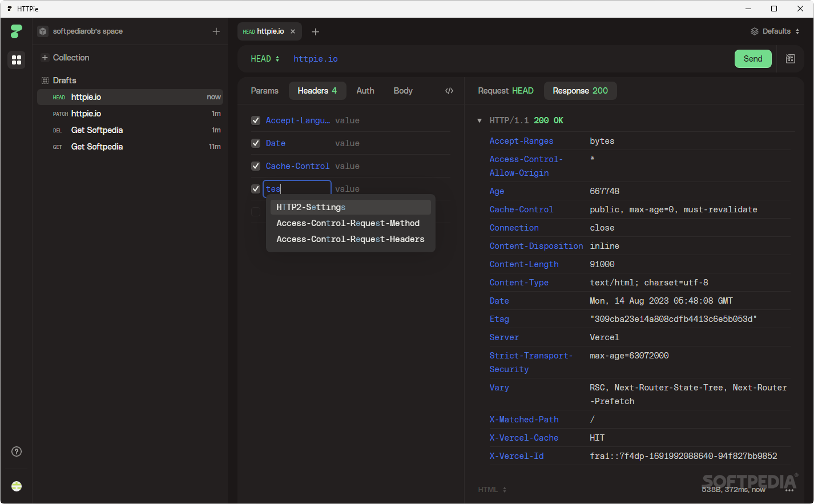Close the httpie.io request tab
Image resolution: width=814 pixels, height=504 pixels.
click(293, 31)
